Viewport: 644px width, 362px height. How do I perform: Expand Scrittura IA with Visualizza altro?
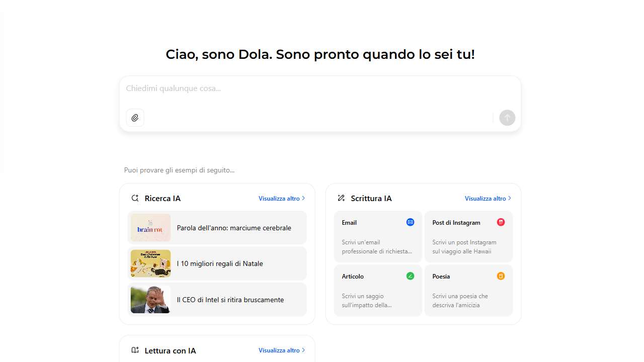488,199
